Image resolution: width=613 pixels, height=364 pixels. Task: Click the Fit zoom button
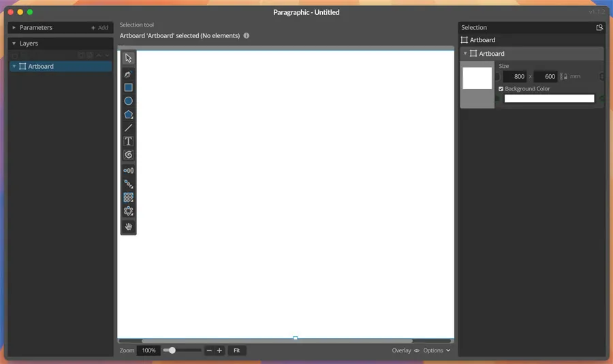tap(236, 350)
